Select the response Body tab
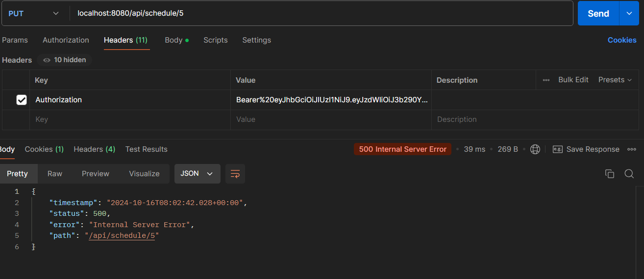Screen dimensions: 644x279 point(7,149)
